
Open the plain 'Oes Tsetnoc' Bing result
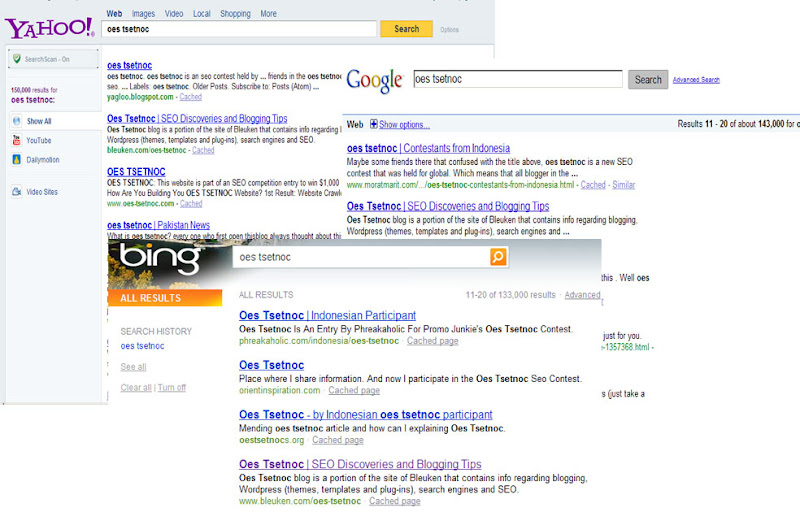click(271, 365)
